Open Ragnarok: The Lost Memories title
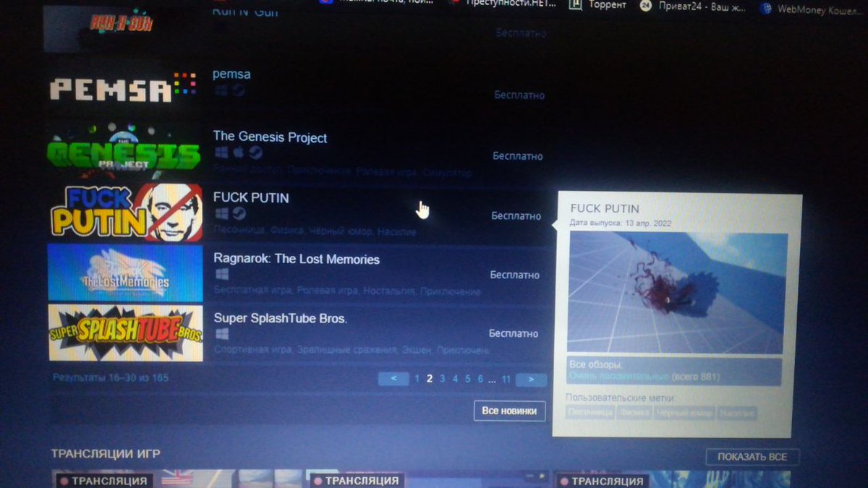Image resolution: width=868 pixels, height=488 pixels. click(x=297, y=259)
